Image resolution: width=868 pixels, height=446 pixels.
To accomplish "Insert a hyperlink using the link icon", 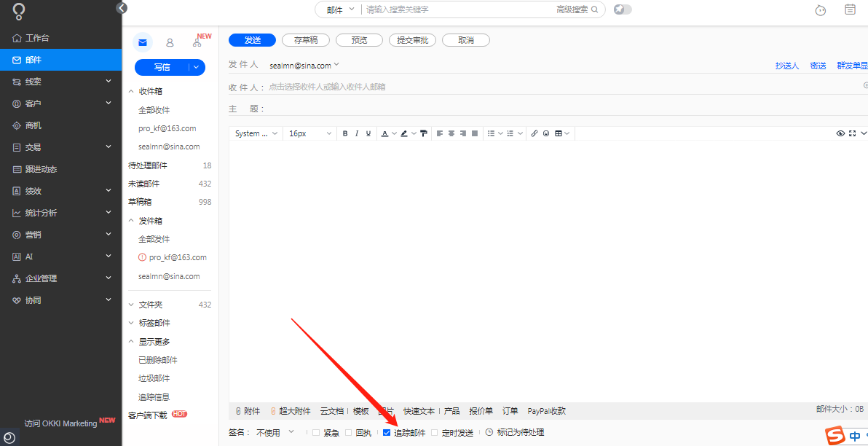I will click(x=534, y=133).
